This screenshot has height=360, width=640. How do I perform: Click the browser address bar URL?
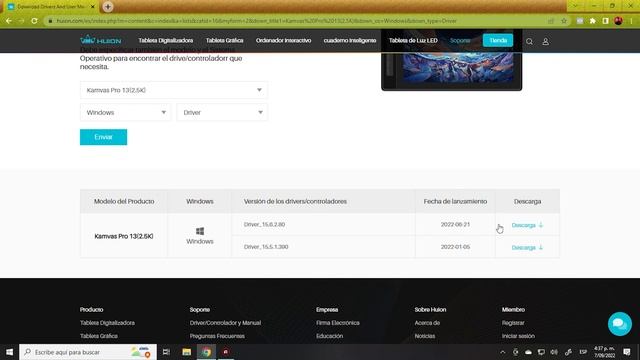256,21
